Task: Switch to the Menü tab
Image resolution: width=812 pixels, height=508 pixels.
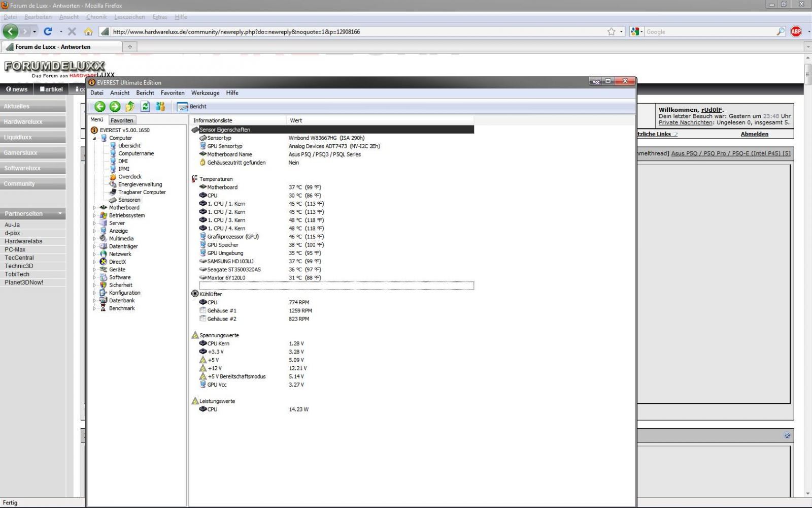Action: click(x=97, y=120)
